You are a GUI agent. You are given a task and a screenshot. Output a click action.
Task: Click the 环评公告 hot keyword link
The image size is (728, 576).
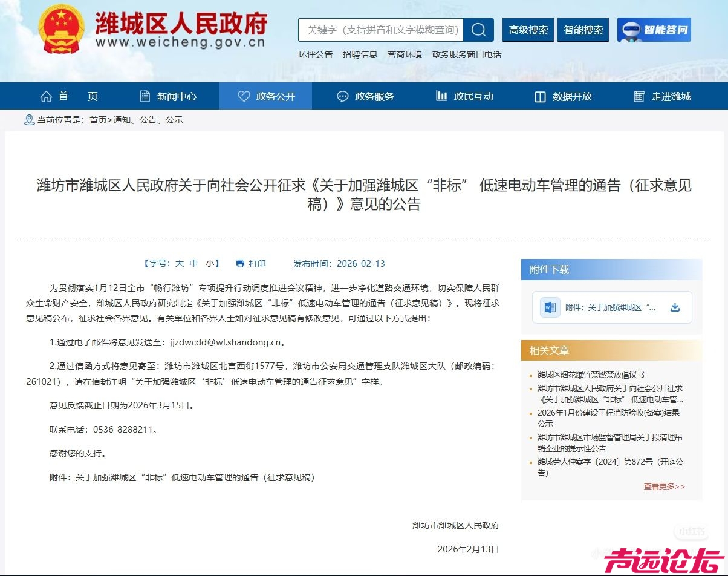click(x=315, y=54)
